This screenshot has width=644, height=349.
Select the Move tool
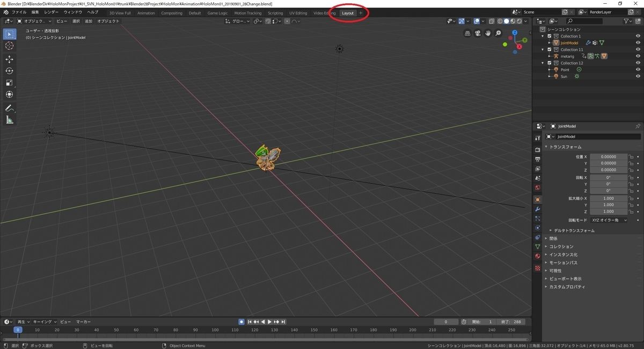point(9,59)
